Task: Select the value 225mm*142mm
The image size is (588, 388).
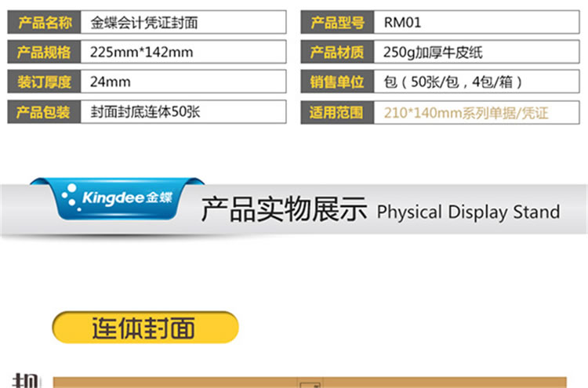Action: [141, 52]
